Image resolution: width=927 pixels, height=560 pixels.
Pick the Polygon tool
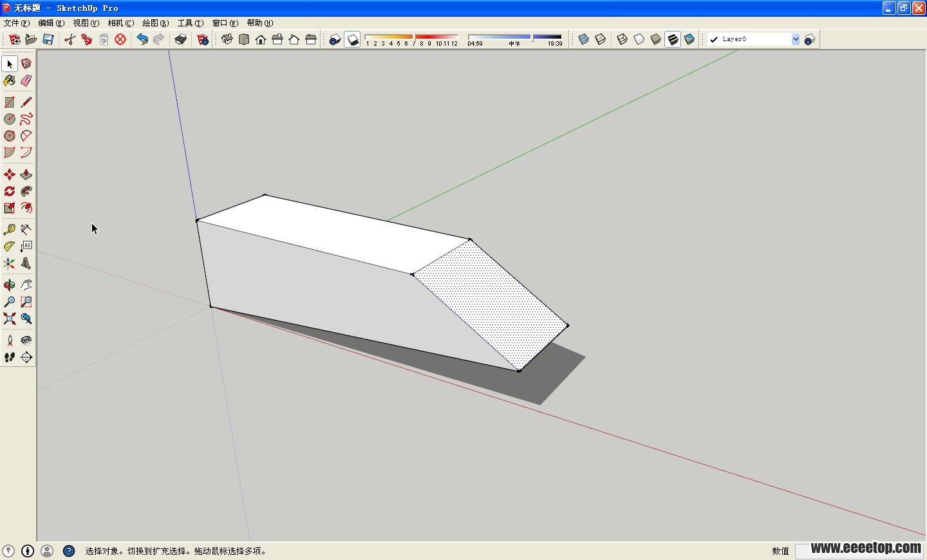[x=10, y=136]
